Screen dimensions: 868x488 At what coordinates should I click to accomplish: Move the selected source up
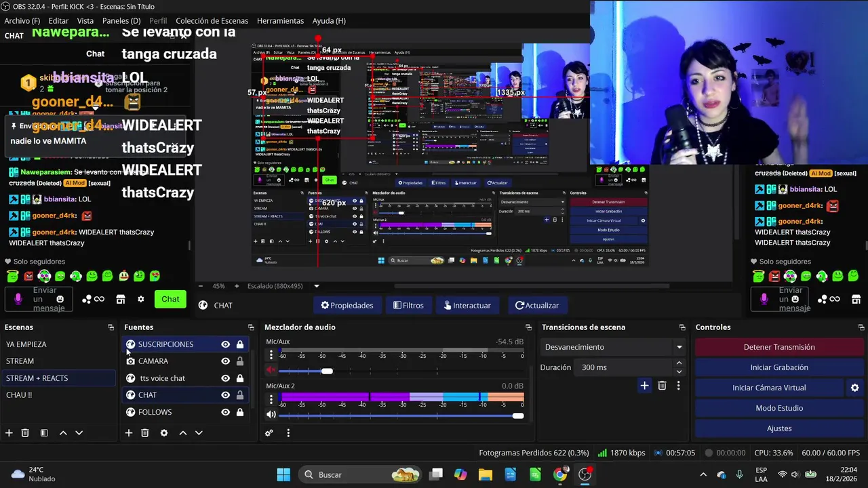pyautogui.click(x=182, y=432)
